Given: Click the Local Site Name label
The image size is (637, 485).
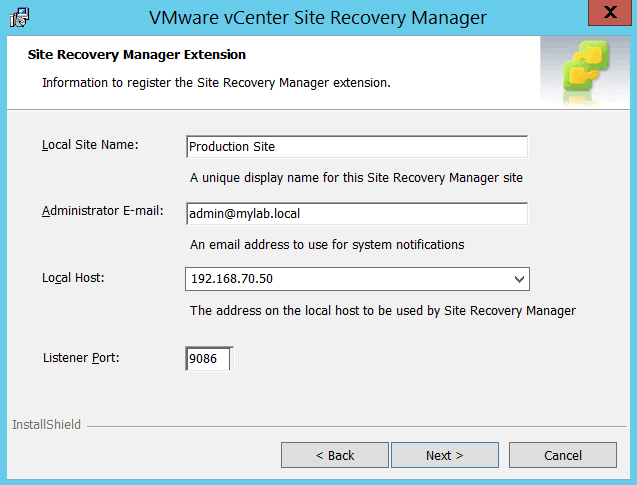Looking at the screenshot, I should (x=90, y=145).
